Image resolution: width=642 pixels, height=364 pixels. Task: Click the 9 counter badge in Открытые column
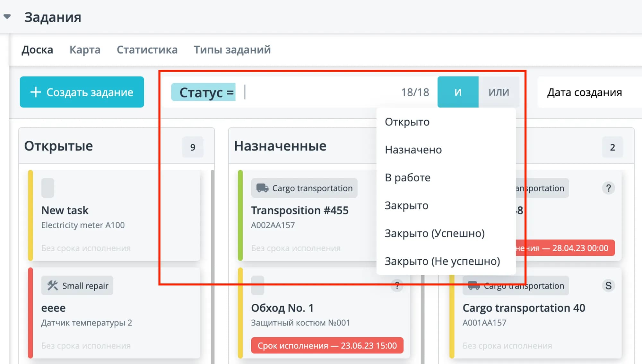pyautogui.click(x=193, y=147)
